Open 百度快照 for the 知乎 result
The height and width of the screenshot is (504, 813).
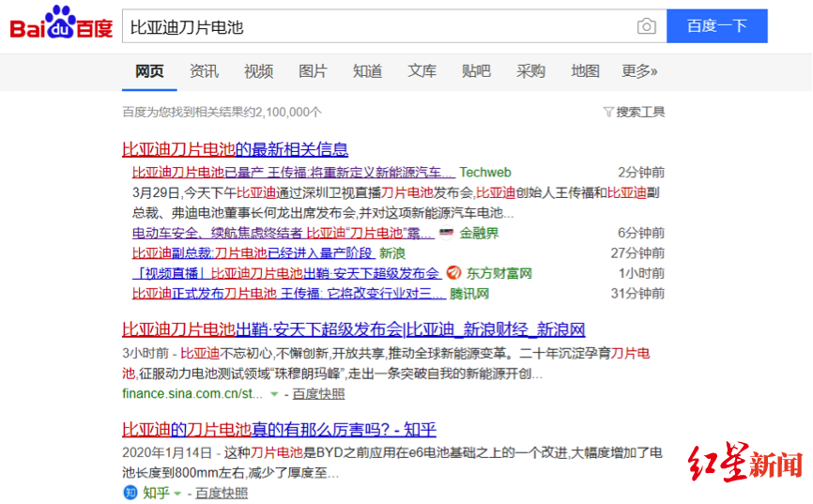tap(222, 493)
